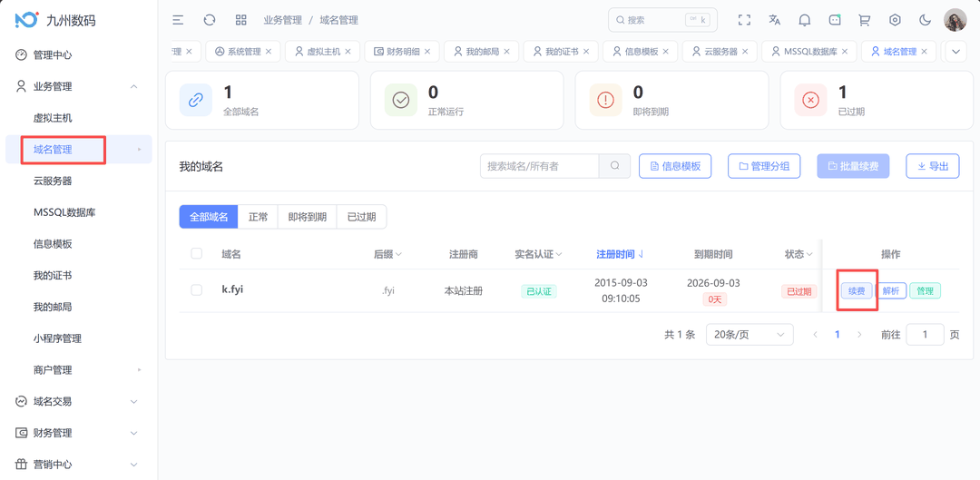Click the domain search magnifier button

coord(614,166)
